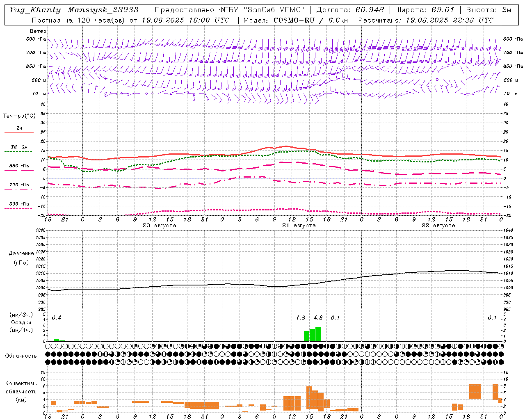The height and width of the screenshot is (420, 525).
Task: Click the "2м" temperature legend entry
Action: pos(19,128)
